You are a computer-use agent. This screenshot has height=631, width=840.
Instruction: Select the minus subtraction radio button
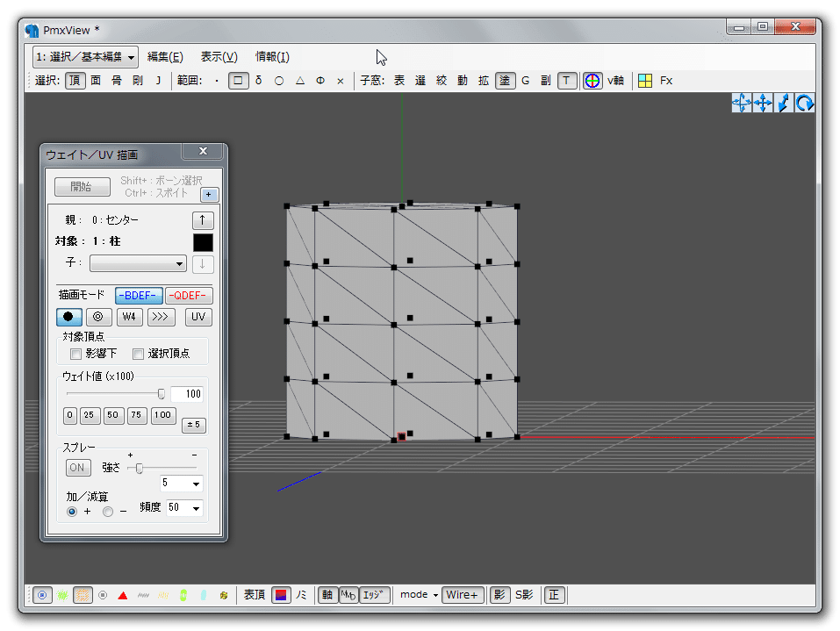(x=108, y=511)
